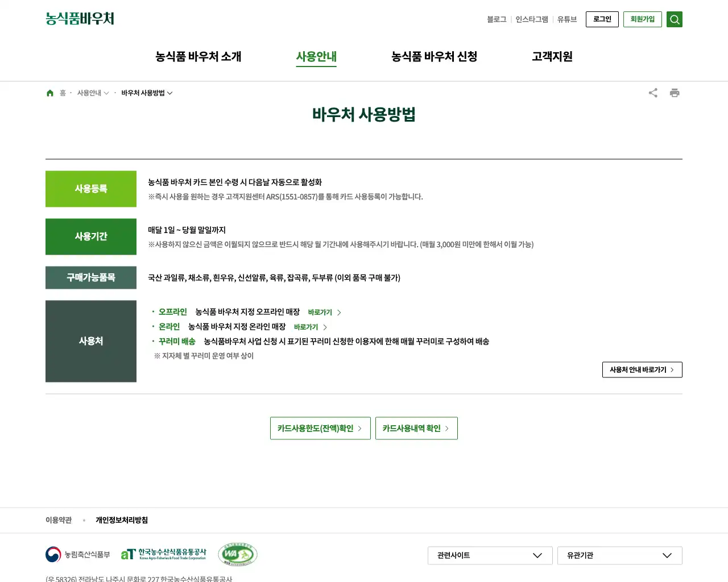Open the 농식품 바우처 소개 menu
The width and height of the screenshot is (728, 582).
(198, 57)
